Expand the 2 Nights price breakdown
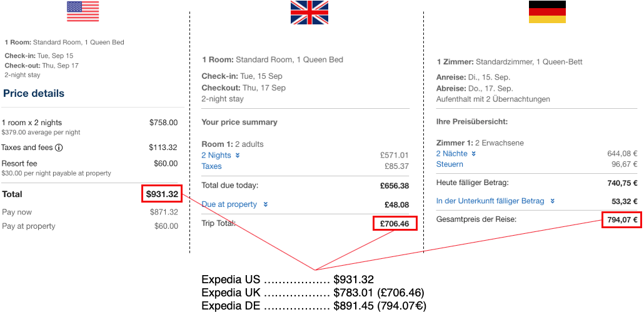Viewport: 644px width, 312px height. pos(216,155)
